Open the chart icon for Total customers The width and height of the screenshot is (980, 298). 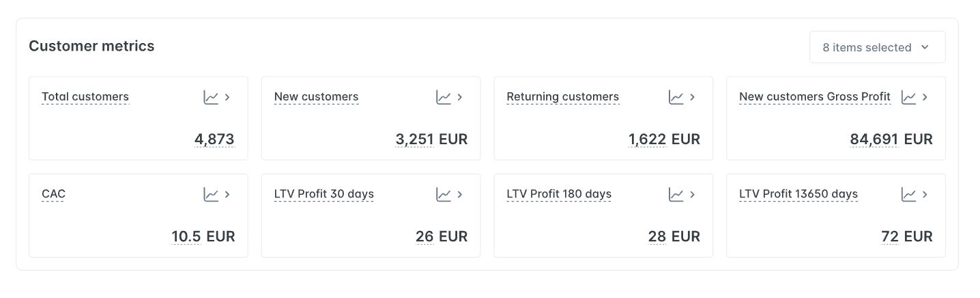click(x=211, y=97)
